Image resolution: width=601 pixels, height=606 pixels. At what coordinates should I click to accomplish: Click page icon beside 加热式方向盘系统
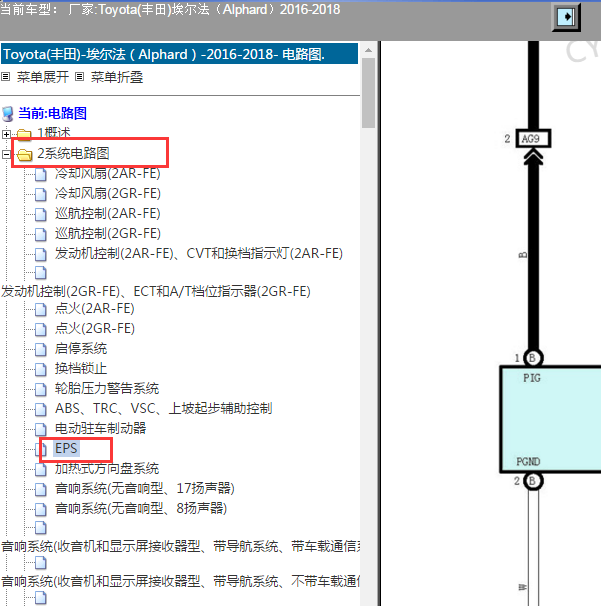point(41,469)
